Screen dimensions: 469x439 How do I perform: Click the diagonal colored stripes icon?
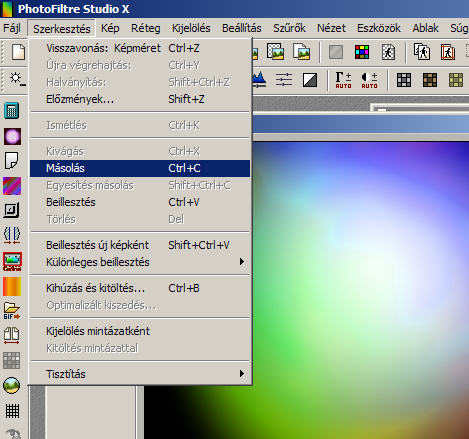(x=12, y=186)
